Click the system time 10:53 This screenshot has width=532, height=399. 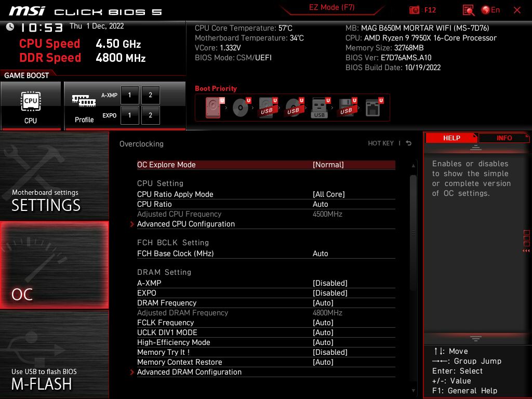pyautogui.click(x=42, y=27)
